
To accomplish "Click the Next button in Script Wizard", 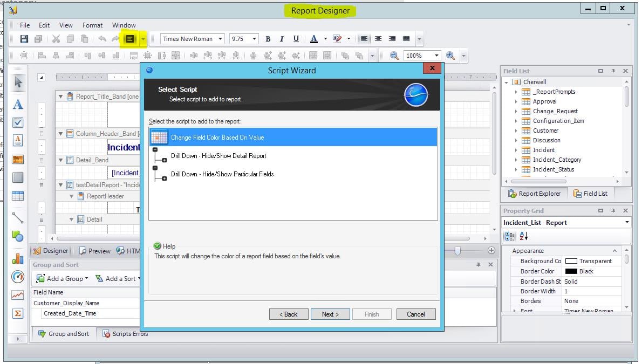I will point(330,314).
